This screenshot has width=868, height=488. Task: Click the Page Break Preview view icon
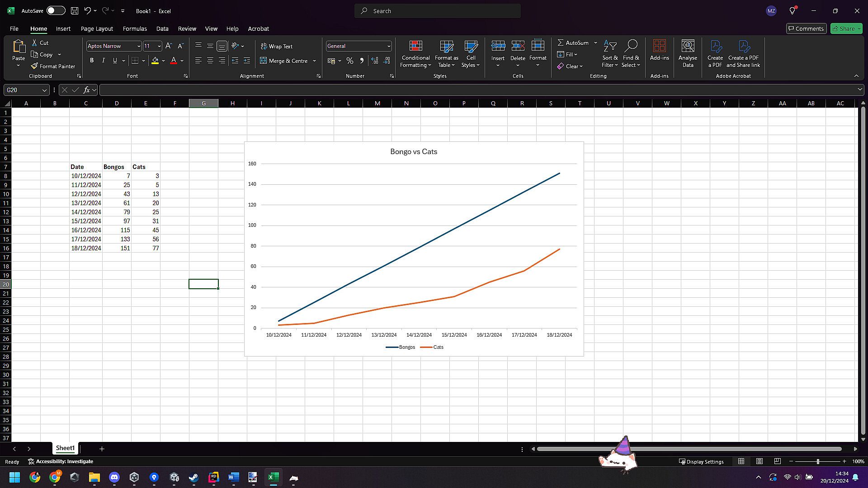pos(777,461)
